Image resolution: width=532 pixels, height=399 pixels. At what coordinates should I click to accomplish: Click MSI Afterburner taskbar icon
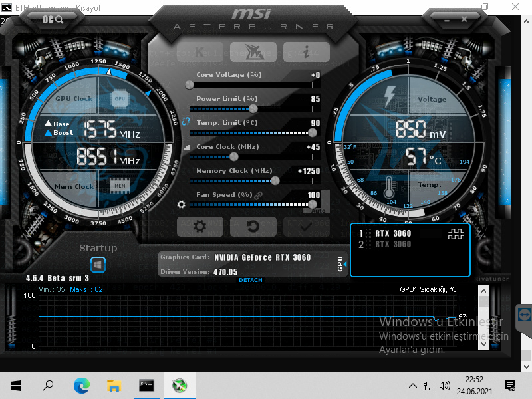coord(179,386)
